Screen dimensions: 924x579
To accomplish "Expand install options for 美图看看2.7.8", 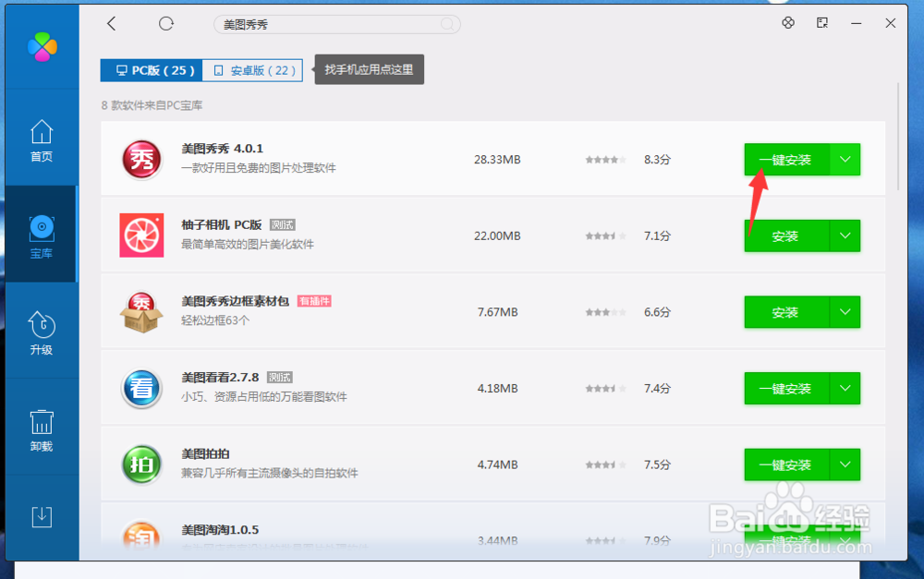I will [x=845, y=388].
